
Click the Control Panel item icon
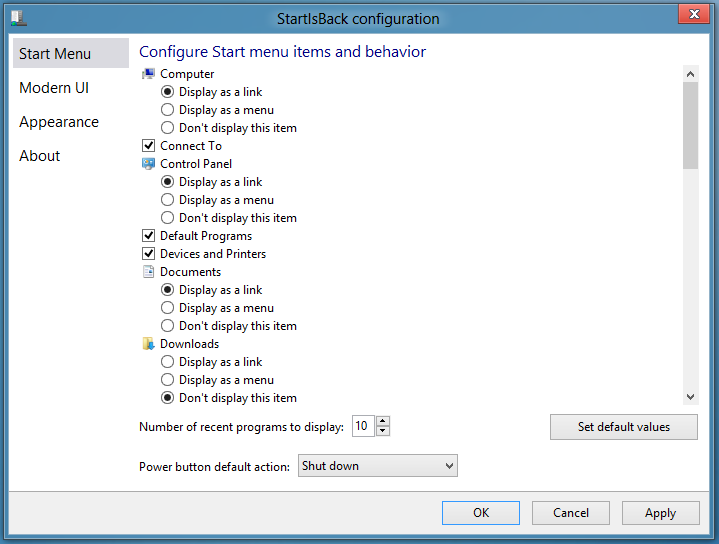pyautogui.click(x=149, y=164)
